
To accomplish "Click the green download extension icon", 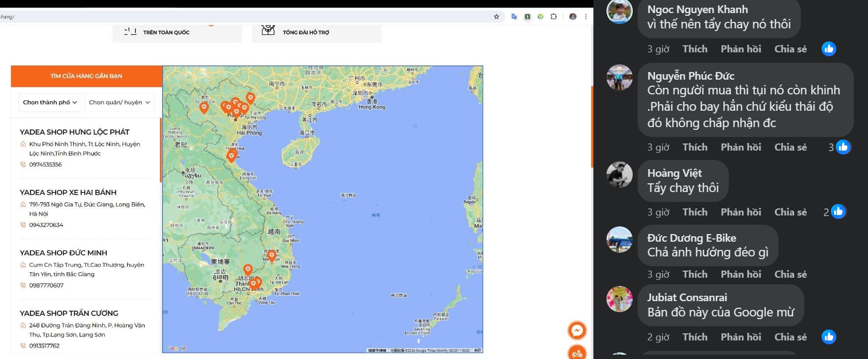I will (x=527, y=16).
